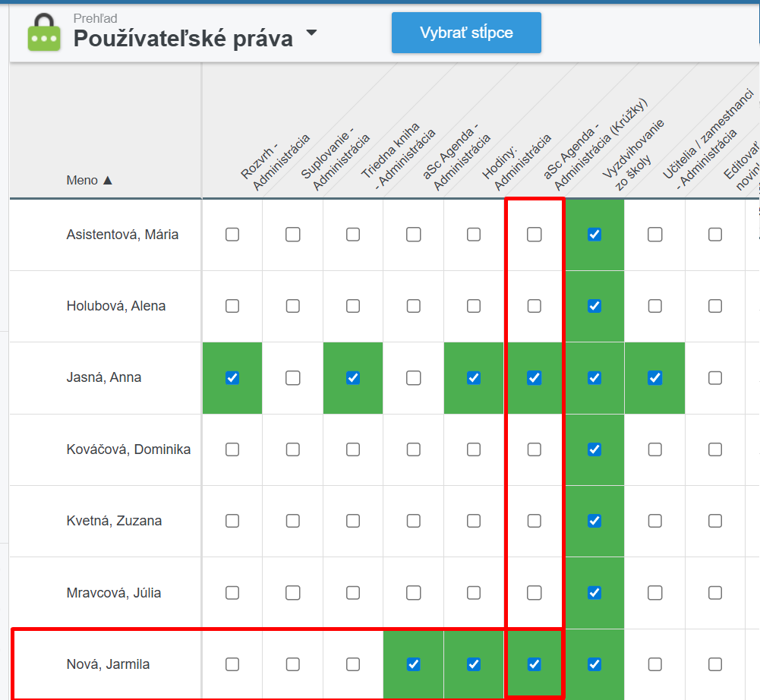This screenshot has width=760, height=700.
Task: Disable Triedna kniha - Administrácia for Jasná, Anna
Action: pos(353,377)
